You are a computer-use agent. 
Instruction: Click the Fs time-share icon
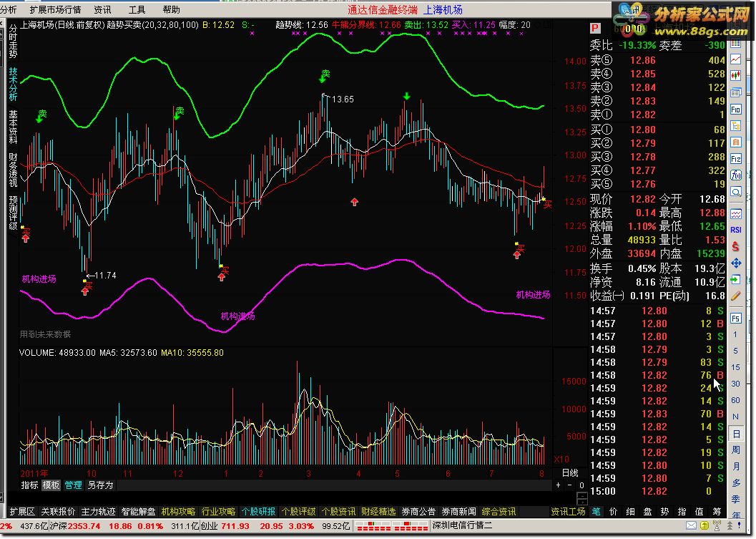pyautogui.click(x=736, y=318)
